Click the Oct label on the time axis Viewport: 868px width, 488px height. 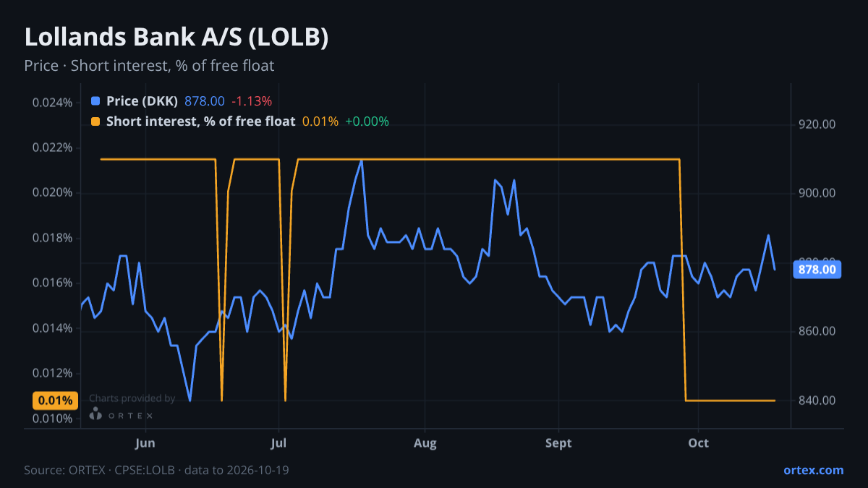point(698,442)
